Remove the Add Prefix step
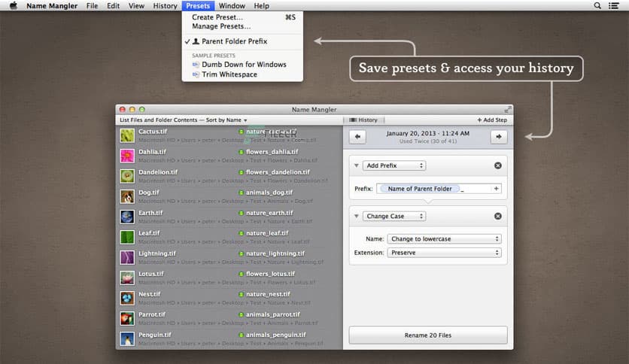 point(498,165)
